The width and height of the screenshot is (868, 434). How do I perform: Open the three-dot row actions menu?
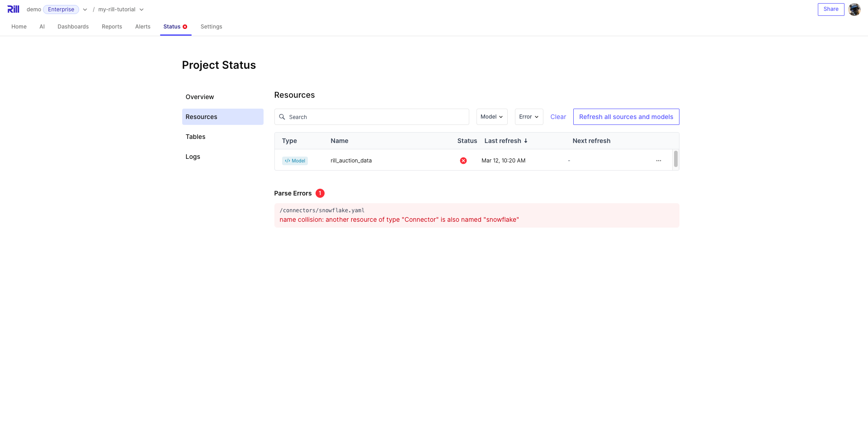(658, 161)
